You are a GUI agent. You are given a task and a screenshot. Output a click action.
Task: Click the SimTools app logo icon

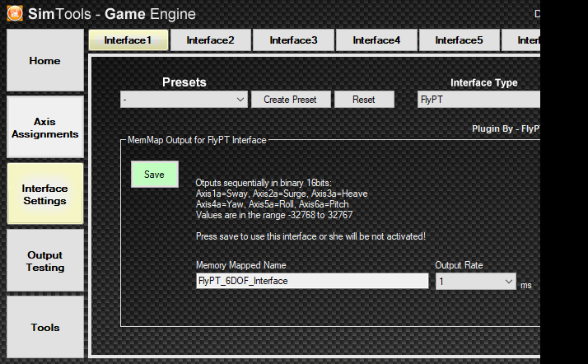tap(15, 14)
